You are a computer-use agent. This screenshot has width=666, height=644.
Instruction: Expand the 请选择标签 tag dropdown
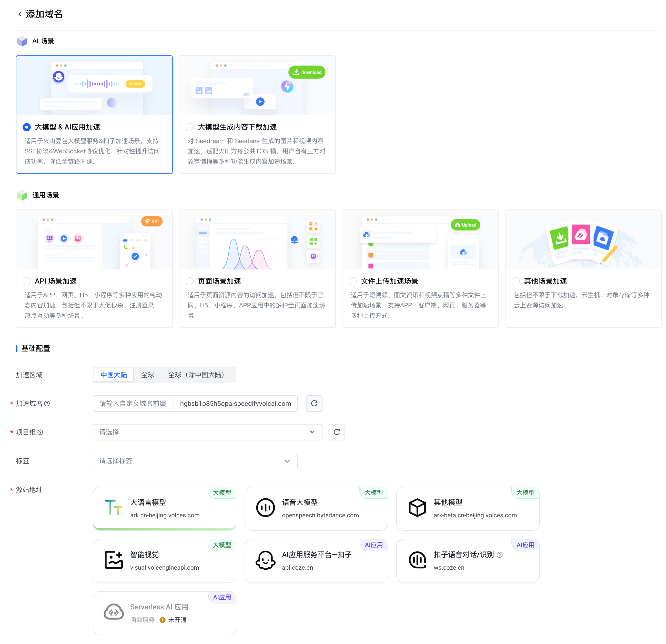click(195, 461)
